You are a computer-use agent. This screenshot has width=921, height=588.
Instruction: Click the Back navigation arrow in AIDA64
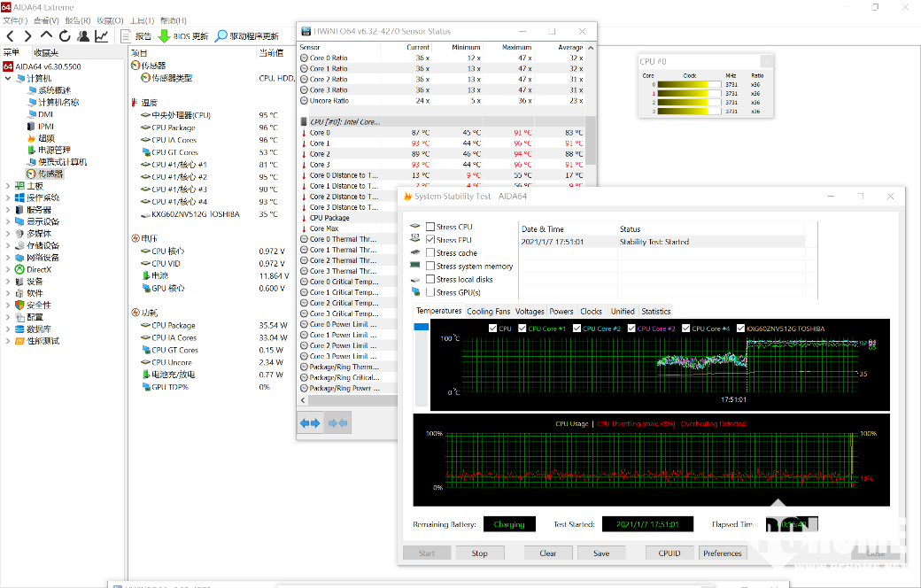click(11, 36)
